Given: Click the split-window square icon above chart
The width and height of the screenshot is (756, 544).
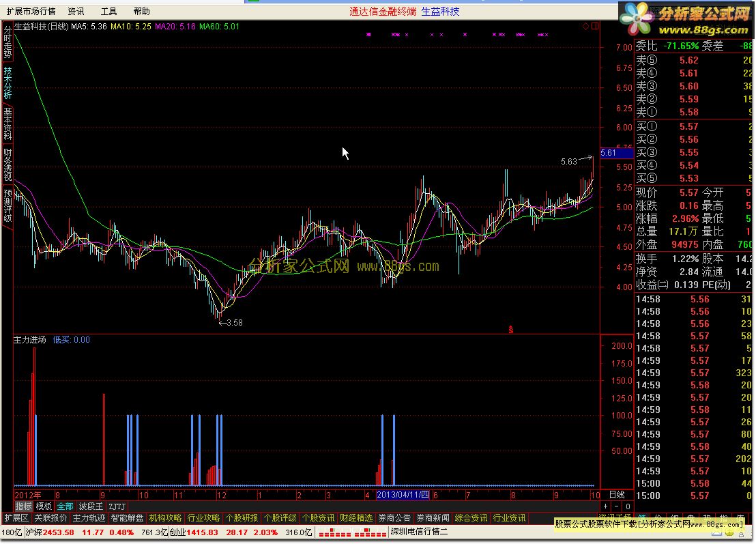Looking at the screenshot, I should pyautogui.click(x=595, y=26).
